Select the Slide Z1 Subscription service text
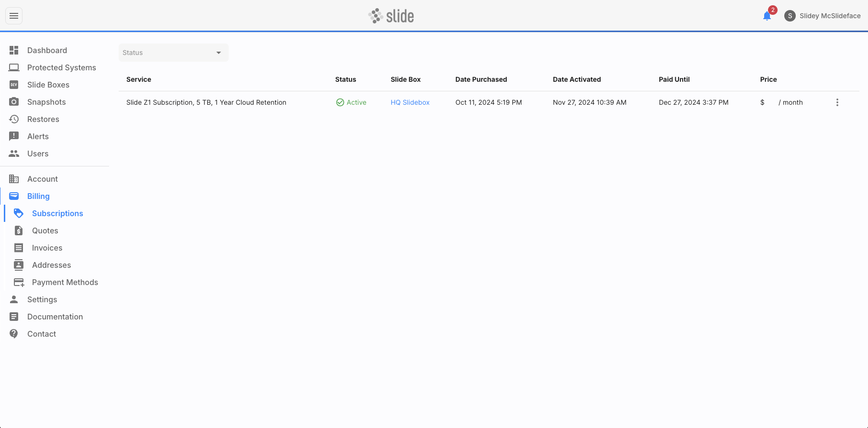This screenshot has height=428, width=868. click(x=206, y=102)
